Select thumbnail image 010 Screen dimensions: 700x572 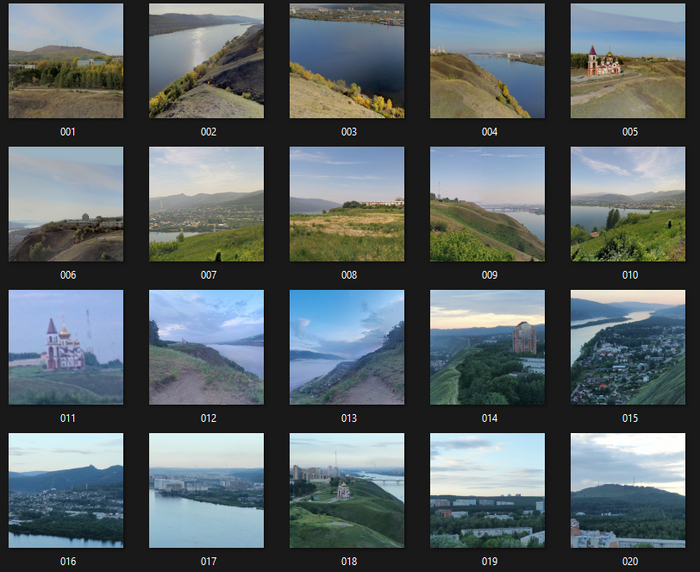(628, 204)
